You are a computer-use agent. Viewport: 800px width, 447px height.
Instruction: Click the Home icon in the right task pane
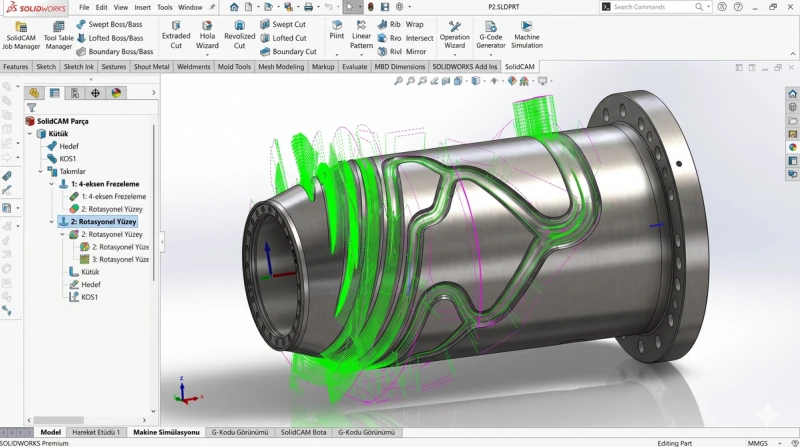click(792, 94)
